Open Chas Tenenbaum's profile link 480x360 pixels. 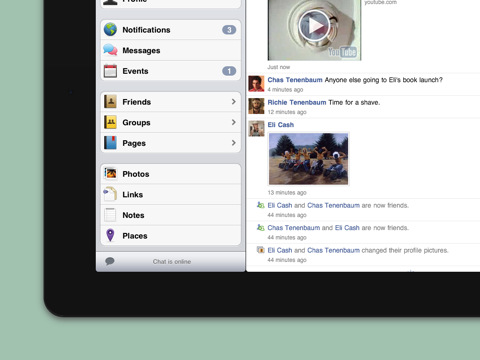click(x=295, y=80)
